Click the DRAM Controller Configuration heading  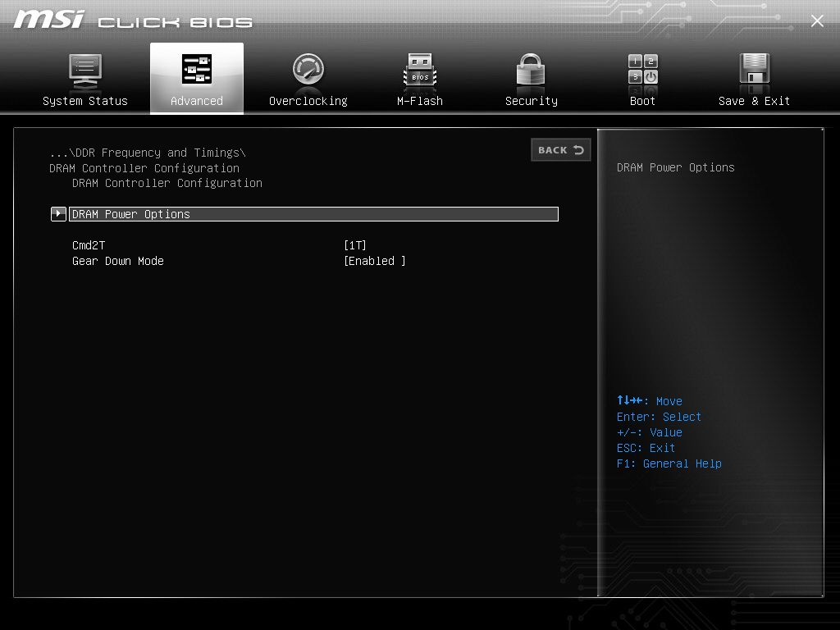(x=144, y=168)
